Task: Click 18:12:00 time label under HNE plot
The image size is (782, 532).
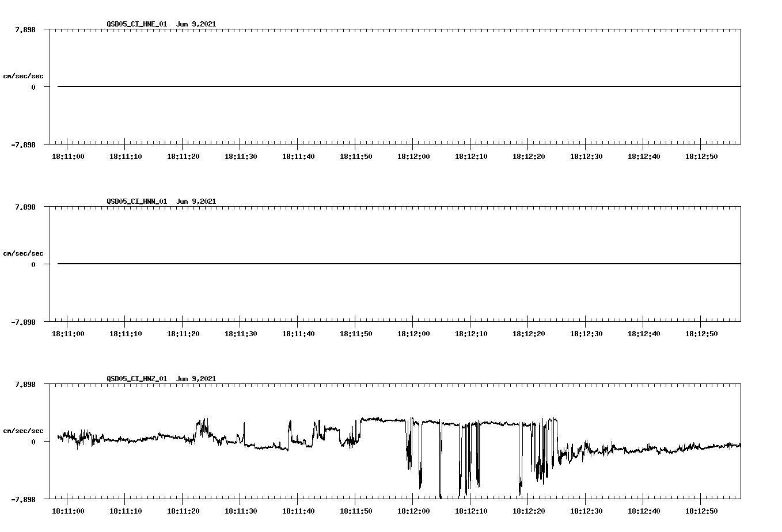Action: 413,156
